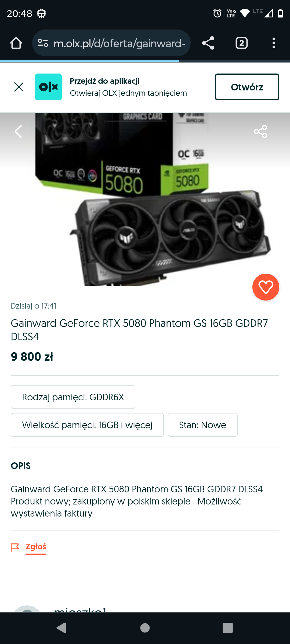The height and width of the screenshot is (644, 290).
Task: Open Android recent apps square button
Action: pos(228,628)
